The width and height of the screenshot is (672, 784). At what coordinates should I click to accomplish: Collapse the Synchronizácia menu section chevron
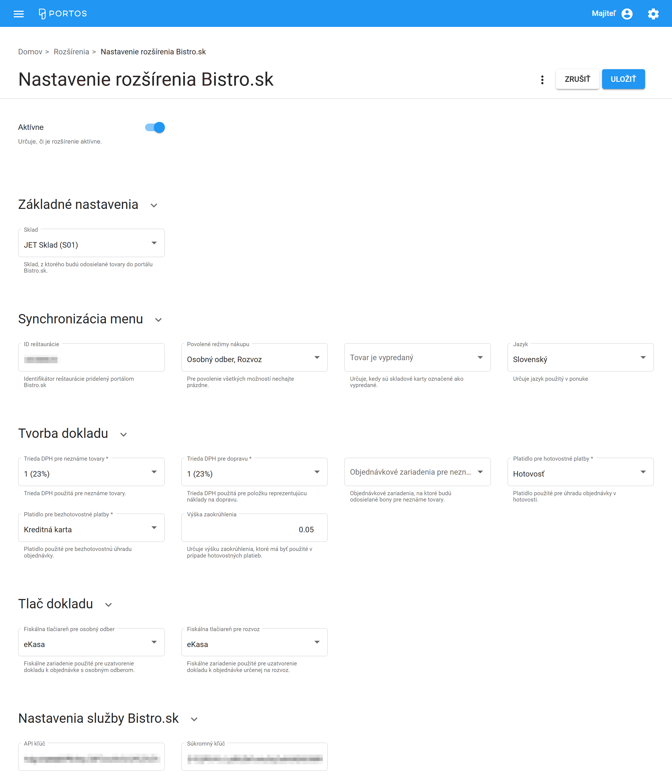(x=159, y=320)
